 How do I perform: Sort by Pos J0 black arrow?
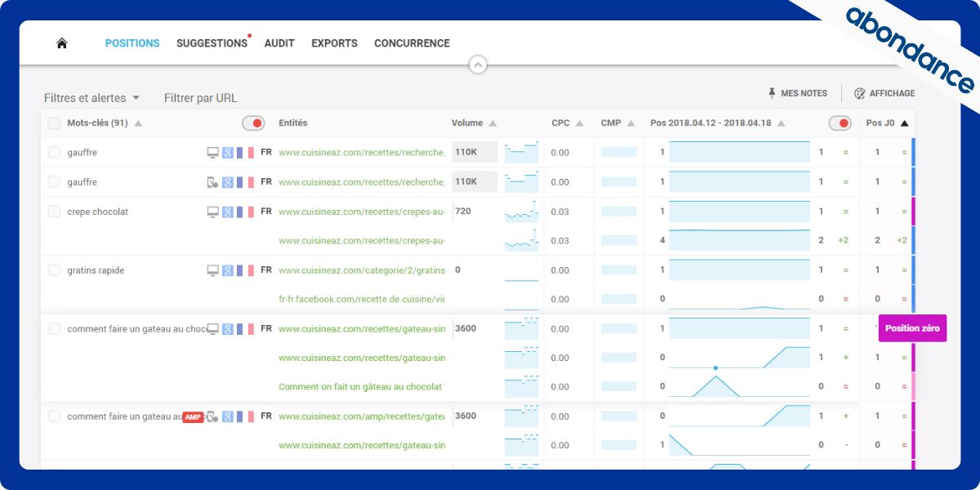pos(904,124)
